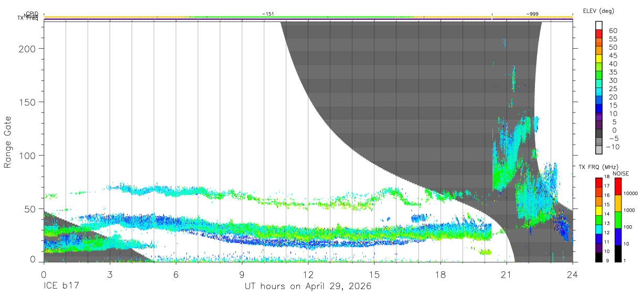The image size is (644, 297).
Task: Pick the black 9–10 swatch in TX FRQ colorbar
Action: 598,258
